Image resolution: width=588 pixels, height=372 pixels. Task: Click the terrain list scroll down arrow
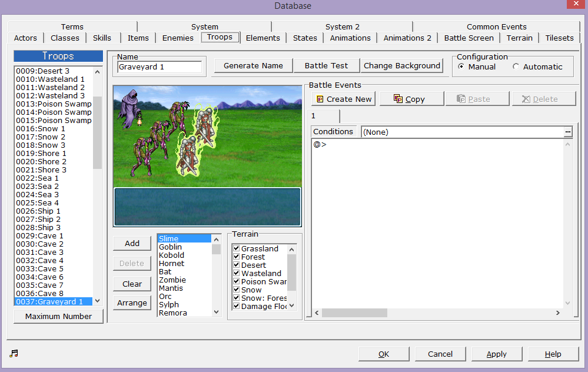(292, 305)
